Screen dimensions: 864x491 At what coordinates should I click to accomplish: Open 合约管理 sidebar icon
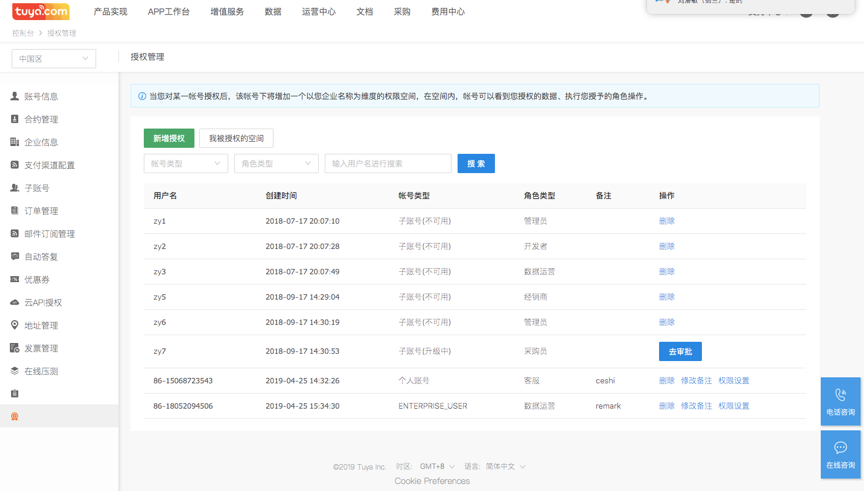[15, 119]
